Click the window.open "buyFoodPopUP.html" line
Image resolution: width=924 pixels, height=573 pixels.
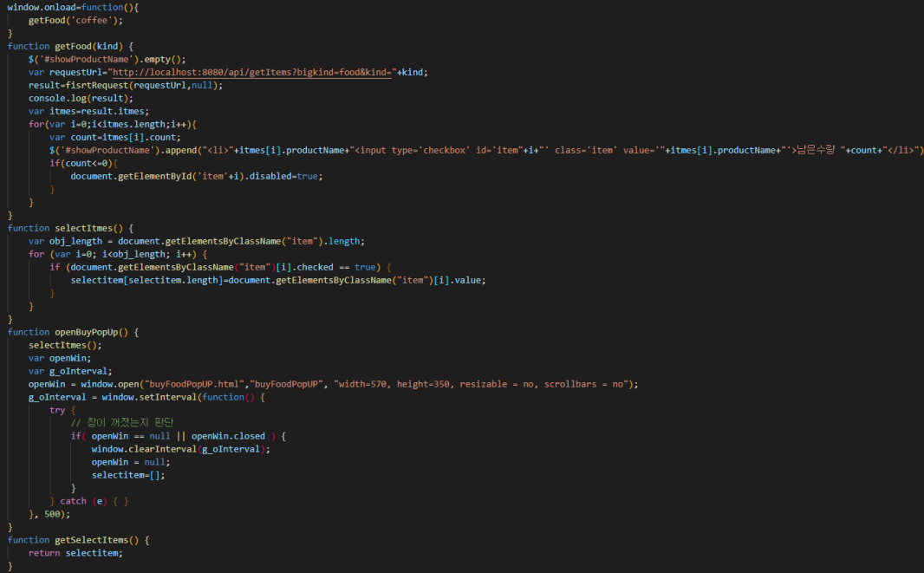tap(333, 384)
